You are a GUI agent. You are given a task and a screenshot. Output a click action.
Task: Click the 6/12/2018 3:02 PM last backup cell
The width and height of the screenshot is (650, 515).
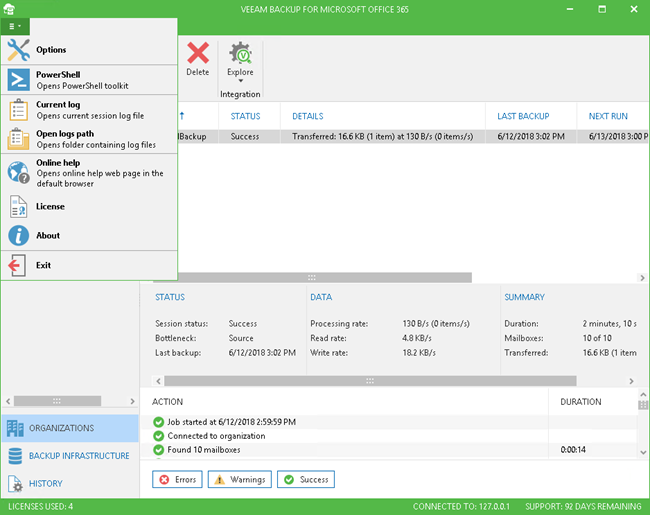[531, 136]
